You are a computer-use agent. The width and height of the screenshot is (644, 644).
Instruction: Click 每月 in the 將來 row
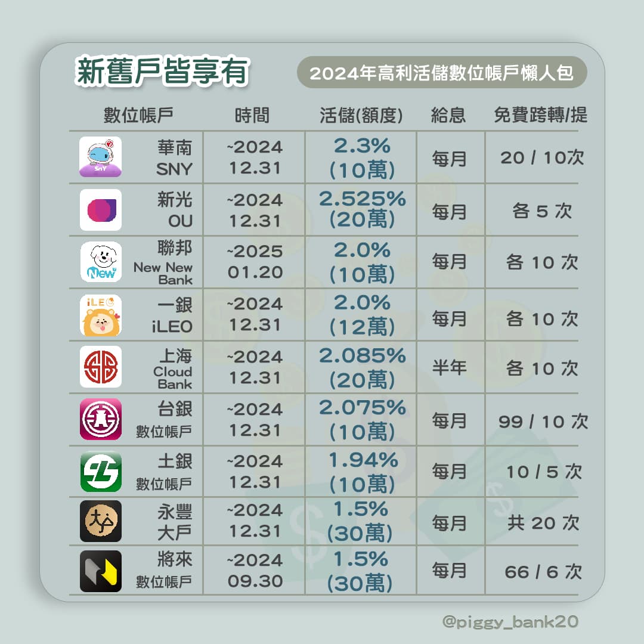[x=449, y=571]
